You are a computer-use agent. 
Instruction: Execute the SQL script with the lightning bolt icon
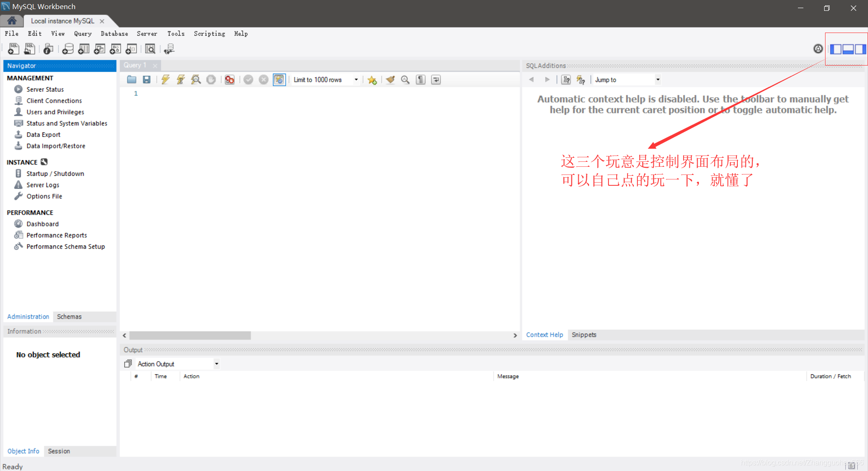click(165, 80)
